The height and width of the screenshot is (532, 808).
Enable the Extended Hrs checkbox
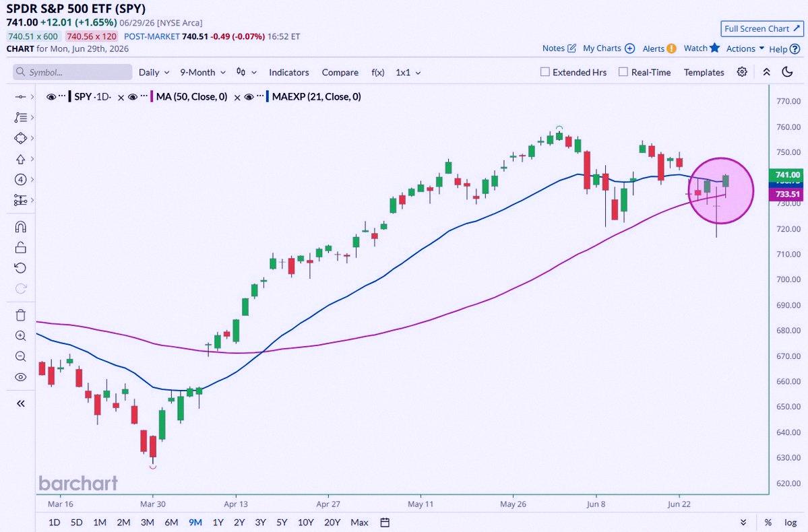(545, 72)
